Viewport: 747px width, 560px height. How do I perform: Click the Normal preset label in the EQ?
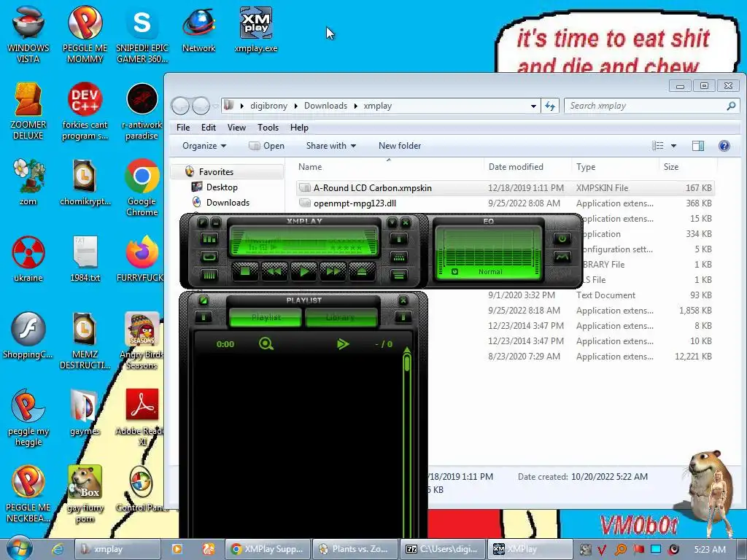point(490,271)
